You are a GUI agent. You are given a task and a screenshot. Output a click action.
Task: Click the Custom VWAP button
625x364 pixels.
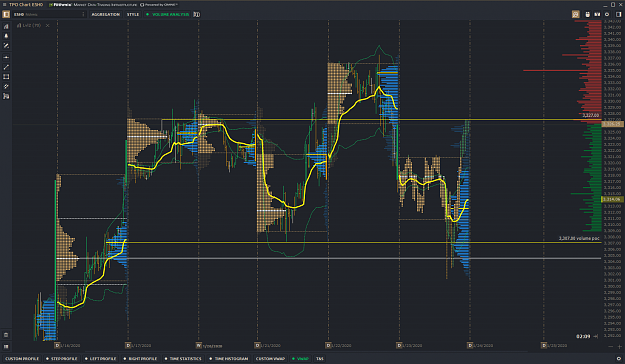coord(270,359)
